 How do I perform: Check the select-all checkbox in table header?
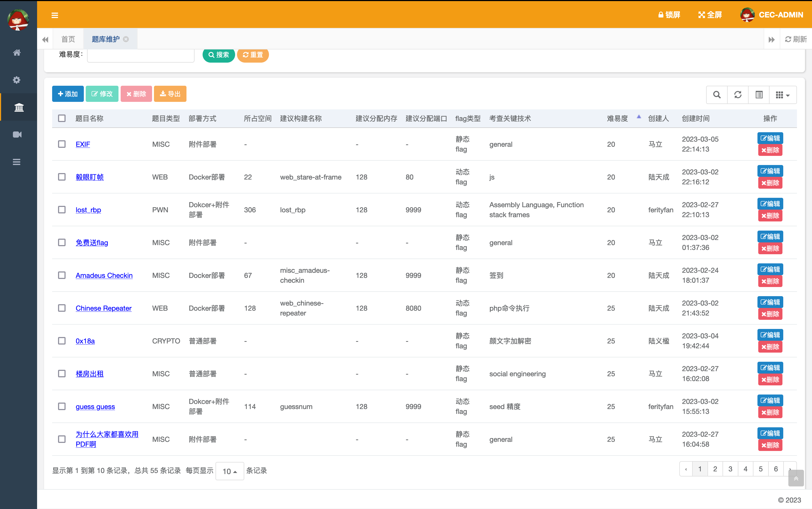(62, 119)
